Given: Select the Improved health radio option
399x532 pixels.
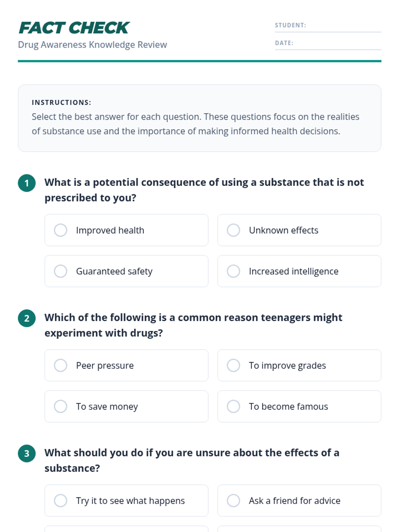Looking at the screenshot, I should tap(126, 230).
